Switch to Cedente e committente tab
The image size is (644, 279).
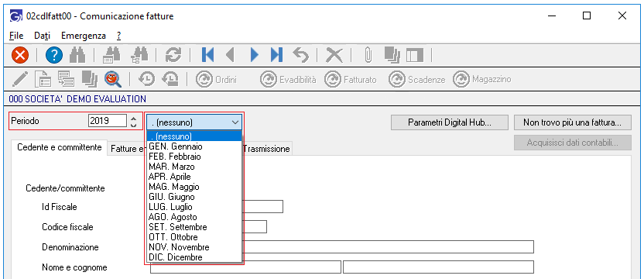click(x=60, y=147)
